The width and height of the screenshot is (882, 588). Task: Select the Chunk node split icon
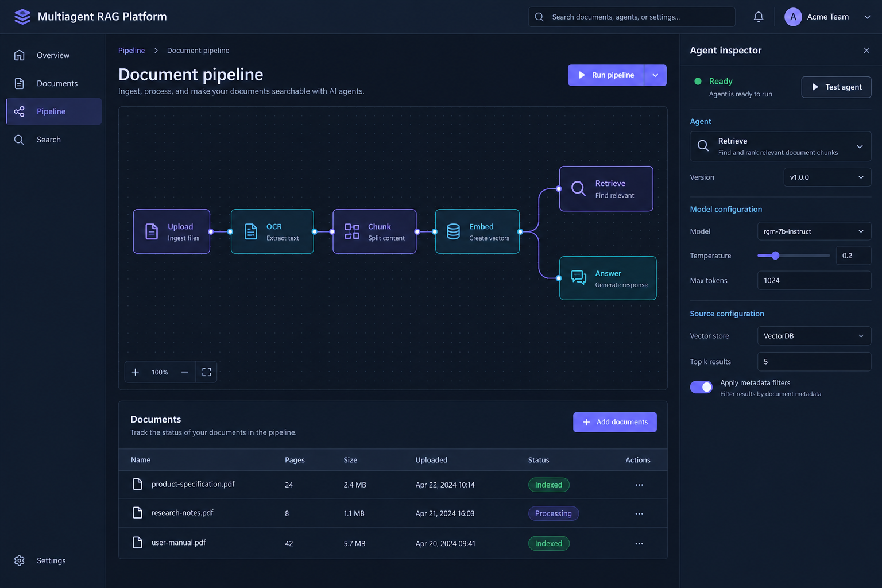point(352,231)
